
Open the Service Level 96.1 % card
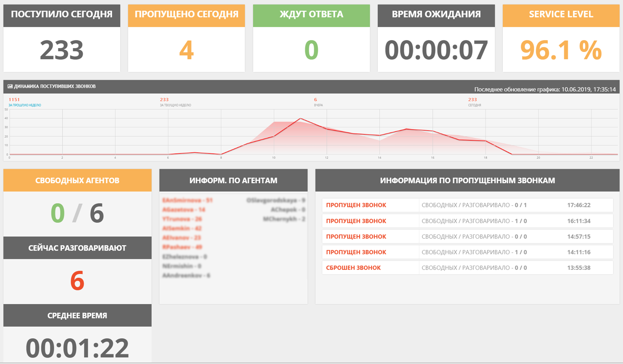click(x=561, y=50)
